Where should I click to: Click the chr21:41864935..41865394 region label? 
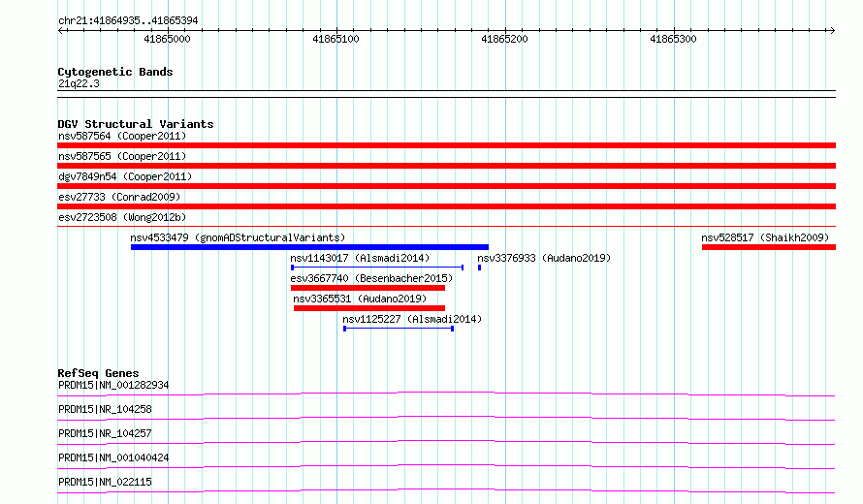(x=128, y=21)
